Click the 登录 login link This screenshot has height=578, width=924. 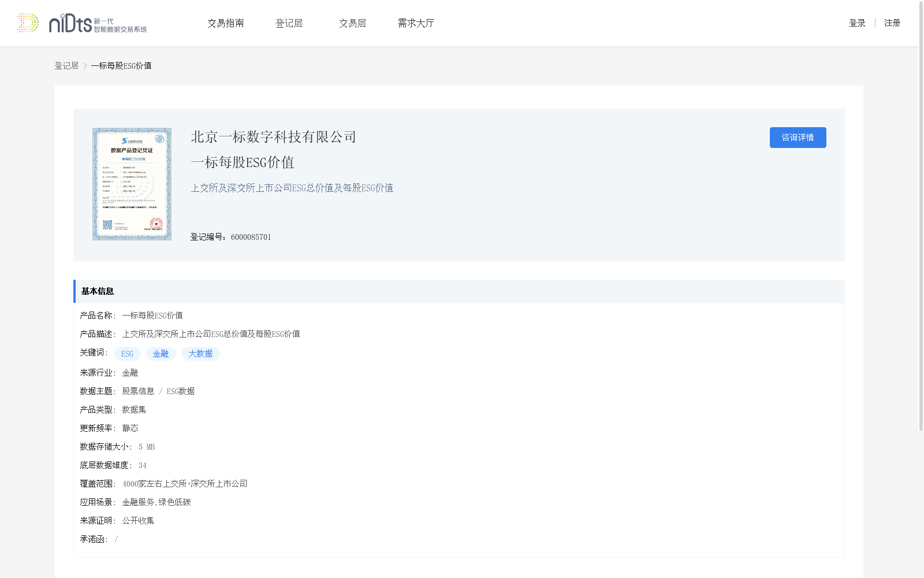point(857,23)
